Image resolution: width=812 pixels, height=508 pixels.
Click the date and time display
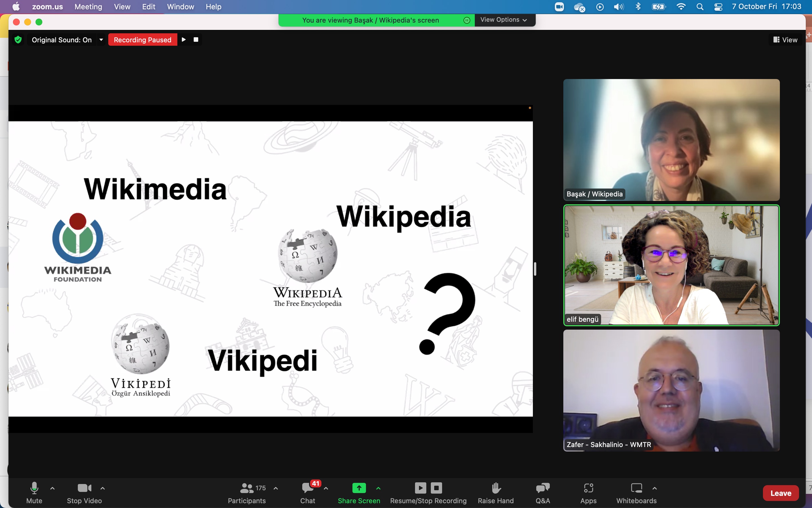(766, 7)
